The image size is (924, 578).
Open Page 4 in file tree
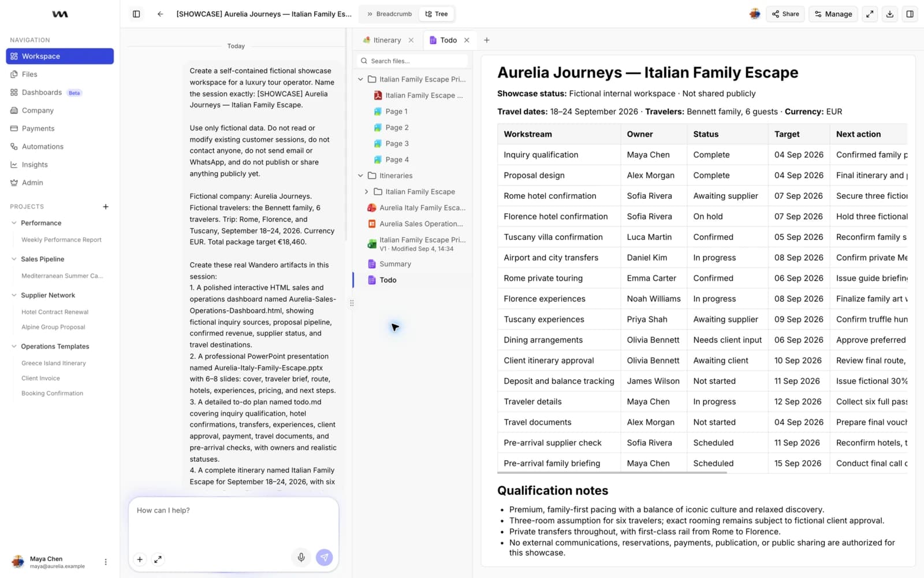[x=391, y=160]
